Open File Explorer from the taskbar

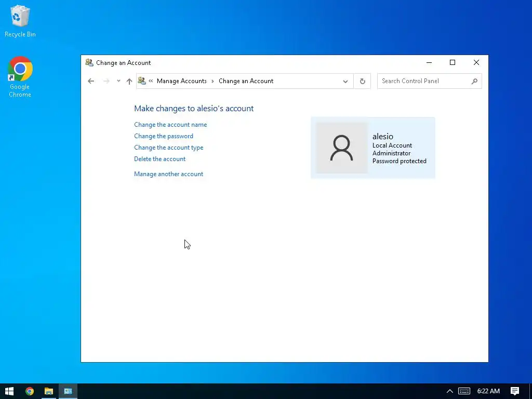click(x=49, y=391)
